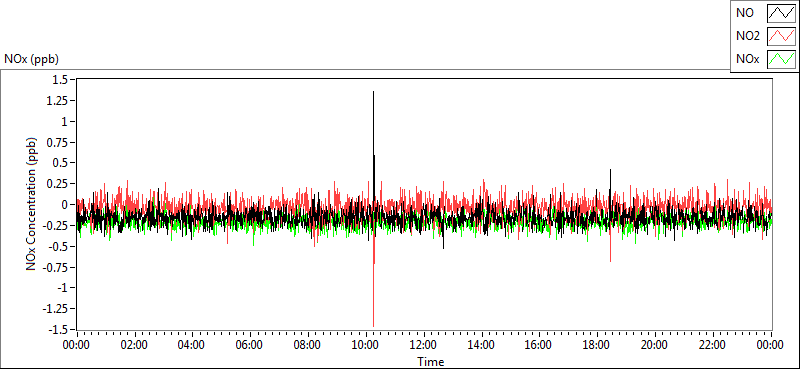Image resolution: width=800 pixels, height=369 pixels.
Task: Select the 'NOx (ppb)' graph title
Action: pyautogui.click(x=32, y=59)
